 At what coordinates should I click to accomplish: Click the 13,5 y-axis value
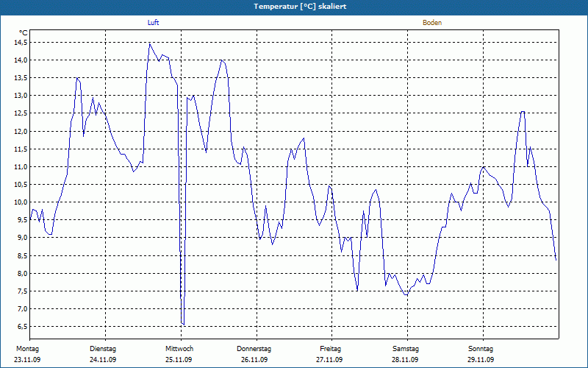pos(21,78)
